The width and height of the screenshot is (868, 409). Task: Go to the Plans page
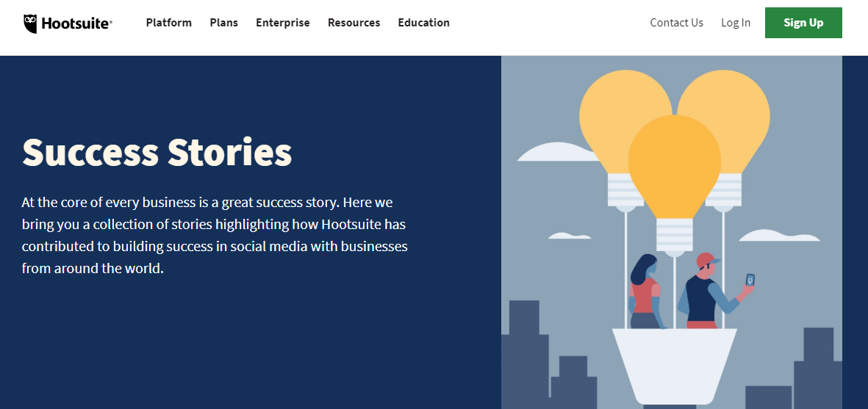click(224, 23)
